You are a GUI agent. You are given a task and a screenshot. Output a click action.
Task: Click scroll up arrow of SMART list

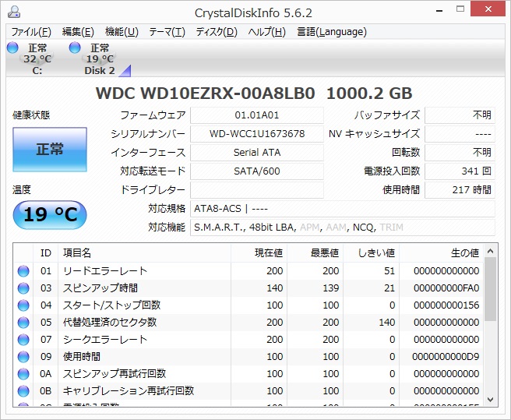pyautogui.click(x=490, y=251)
